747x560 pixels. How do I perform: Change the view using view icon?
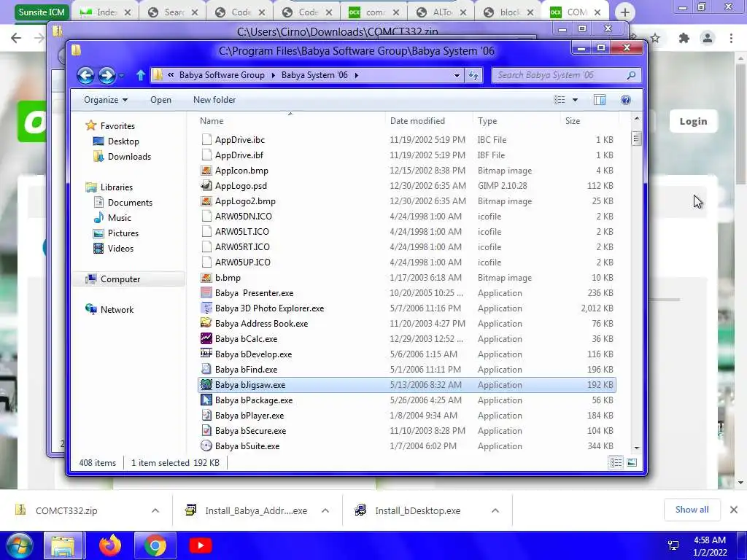point(560,99)
